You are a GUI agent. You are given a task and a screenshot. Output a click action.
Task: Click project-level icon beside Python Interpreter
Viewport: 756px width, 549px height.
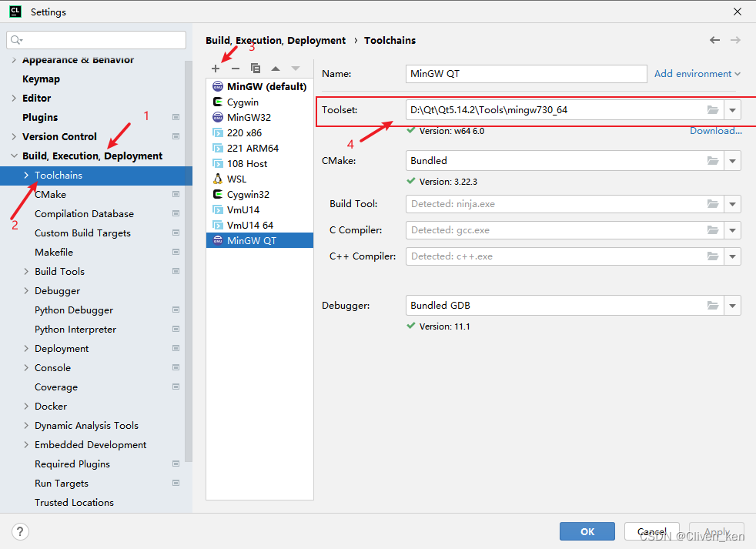[176, 329]
